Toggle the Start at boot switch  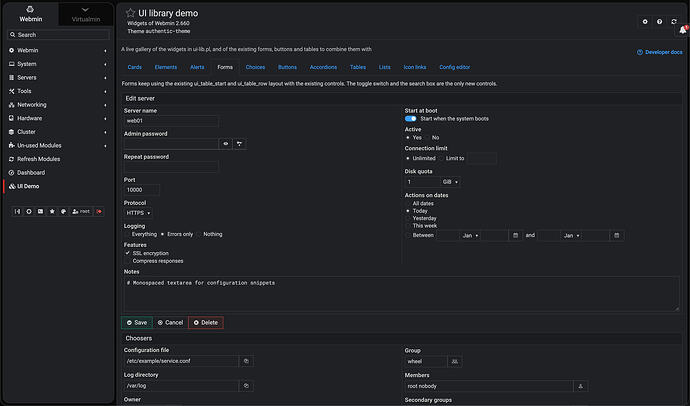tap(411, 119)
